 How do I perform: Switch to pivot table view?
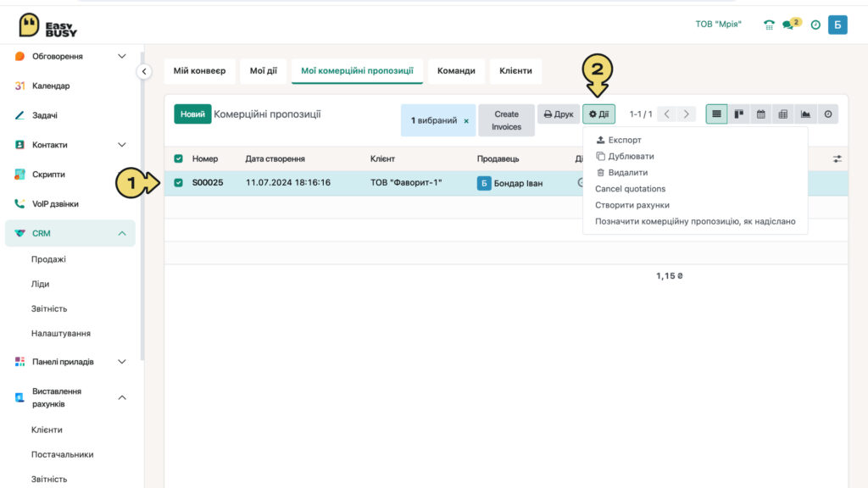(x=782, y=114)
